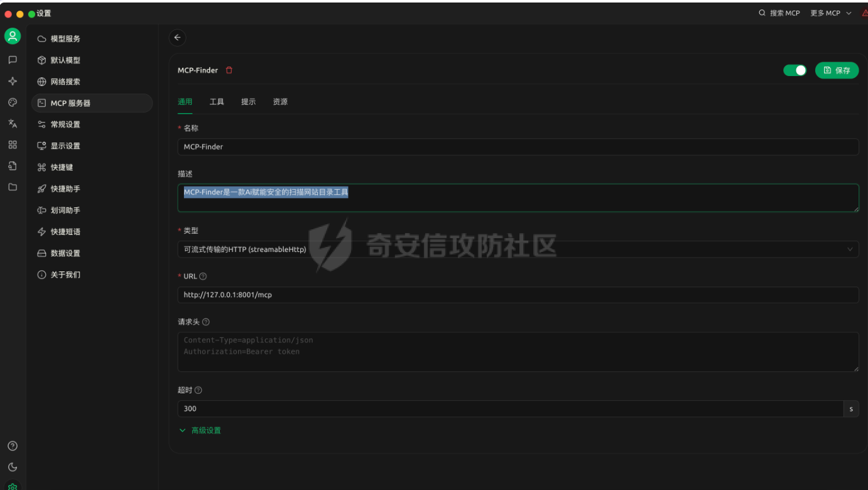Open 关于我们 page
Image resolution: width=868 pixels, height=490 pixels.
tap(92, 275)
